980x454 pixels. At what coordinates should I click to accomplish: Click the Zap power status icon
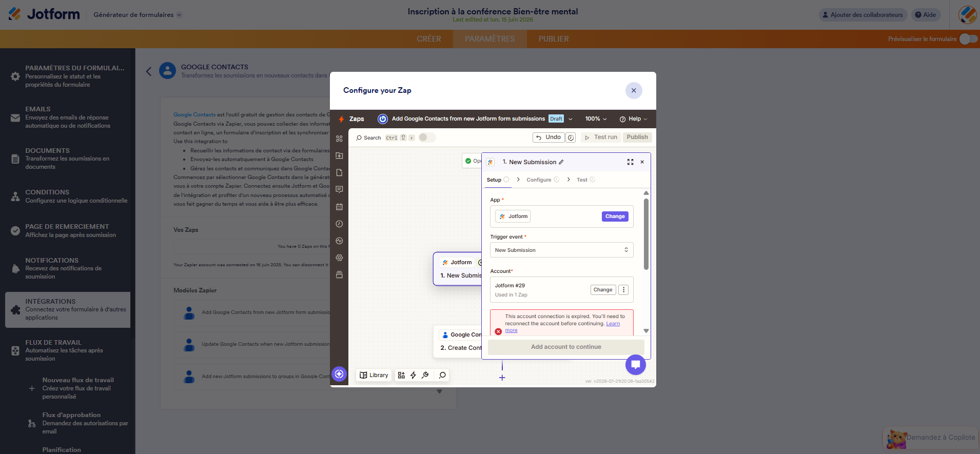(383, 119)
